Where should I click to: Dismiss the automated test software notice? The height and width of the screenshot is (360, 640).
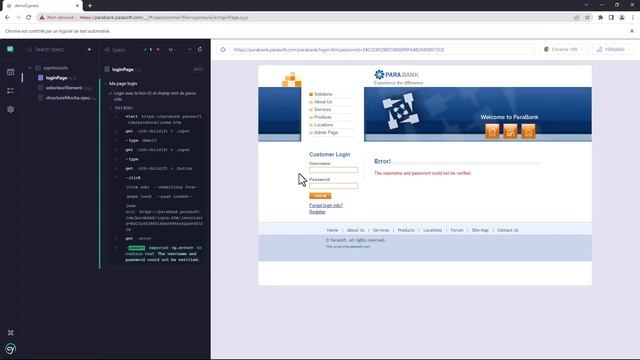pyautogui.click(x=632, y=31)
